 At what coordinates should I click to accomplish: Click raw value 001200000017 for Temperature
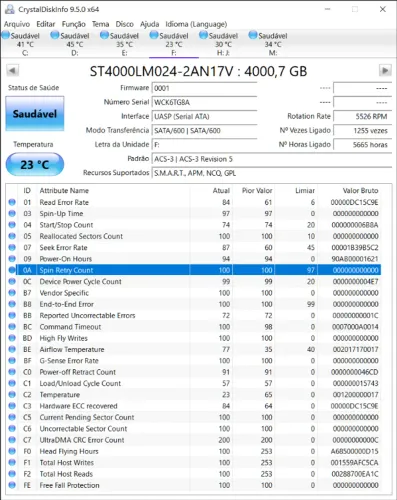click(355, 395)
